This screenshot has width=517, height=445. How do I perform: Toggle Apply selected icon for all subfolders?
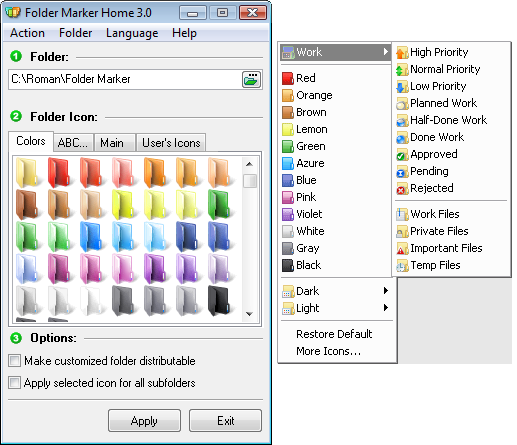pos(15,383)
